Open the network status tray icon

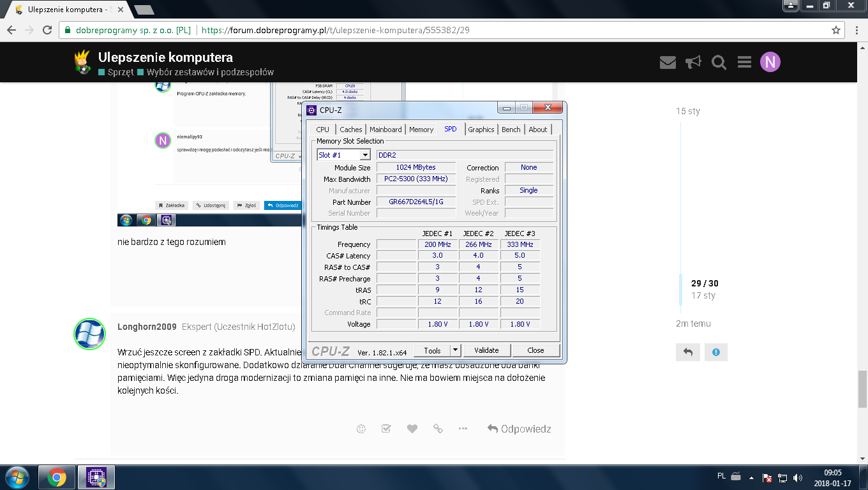(x=782, y=477)
